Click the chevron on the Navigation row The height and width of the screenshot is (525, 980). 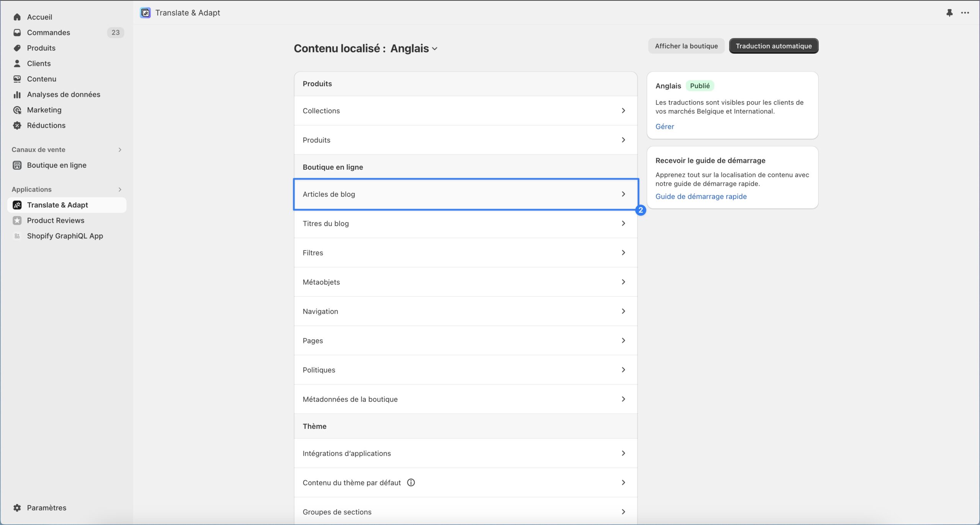623,311
